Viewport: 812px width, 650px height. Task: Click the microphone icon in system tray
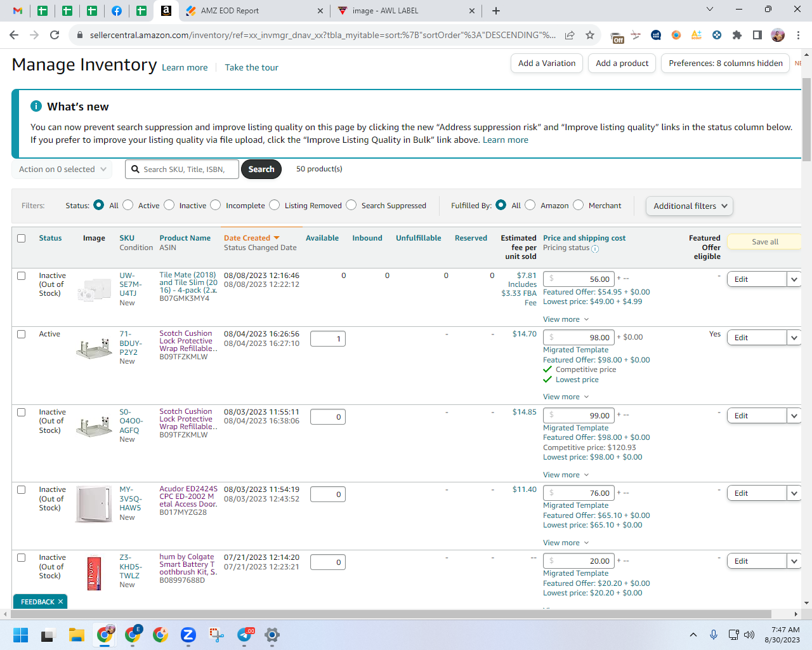[x=714, y=635]
